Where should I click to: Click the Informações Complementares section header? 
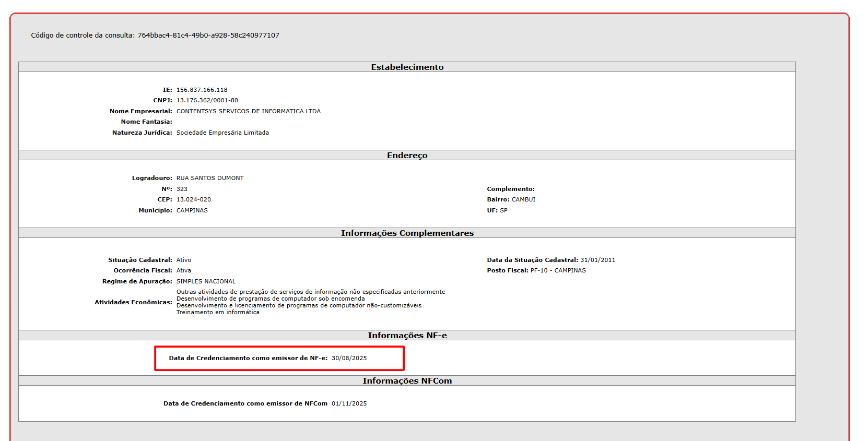point(407,233)
